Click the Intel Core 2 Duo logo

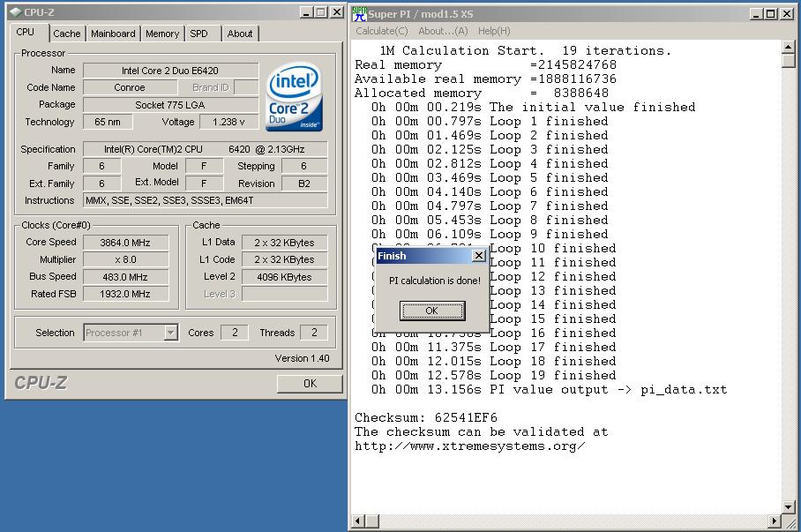(x=294, y=96)
